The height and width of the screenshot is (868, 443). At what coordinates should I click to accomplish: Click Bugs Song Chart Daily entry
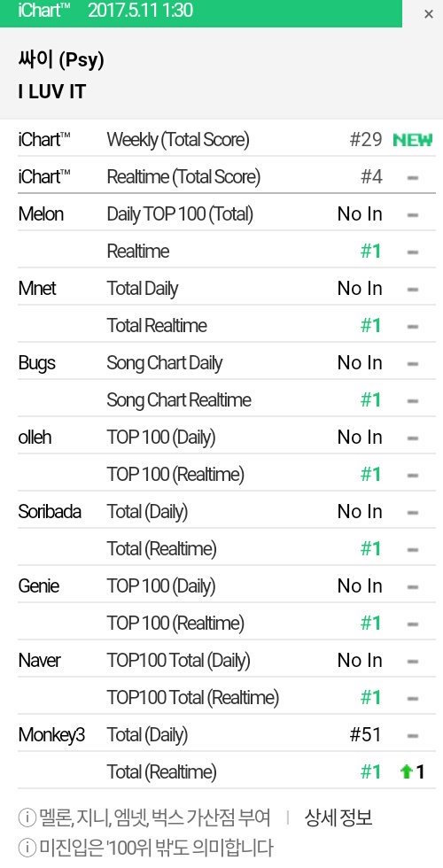point(165,363)
